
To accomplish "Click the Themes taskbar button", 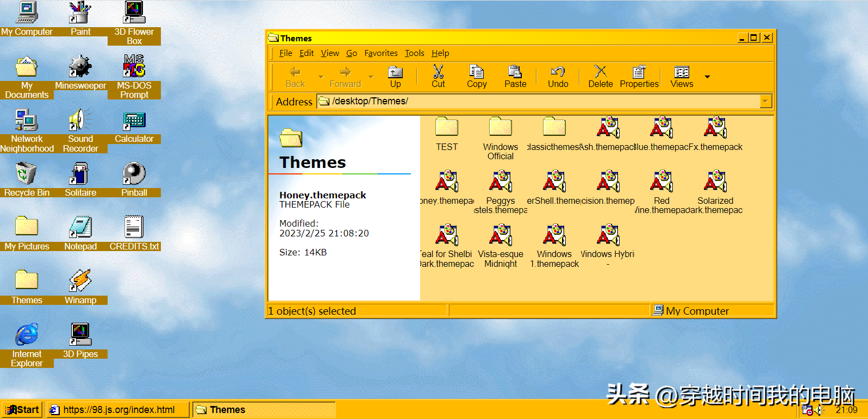I will (264, 410).
